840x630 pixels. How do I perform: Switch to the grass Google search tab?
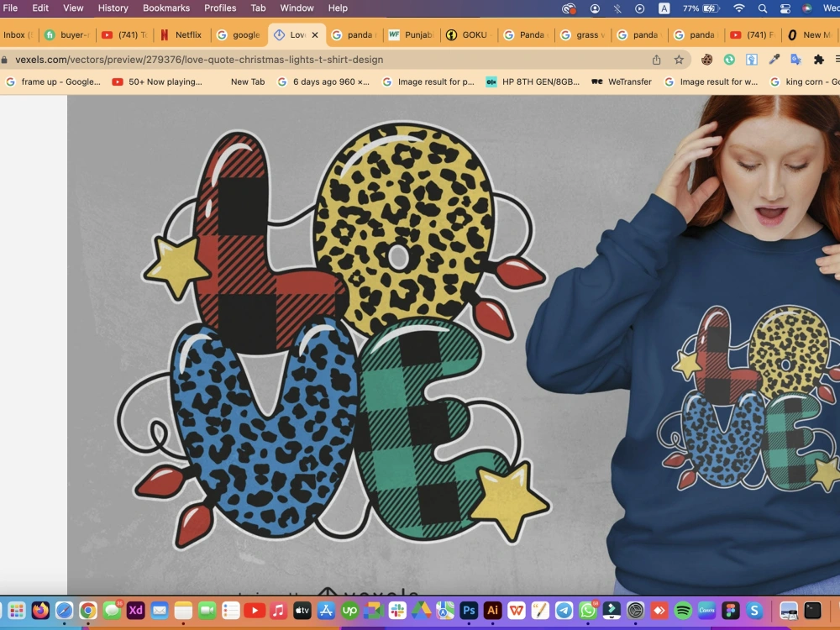click(x=584, y=34)
